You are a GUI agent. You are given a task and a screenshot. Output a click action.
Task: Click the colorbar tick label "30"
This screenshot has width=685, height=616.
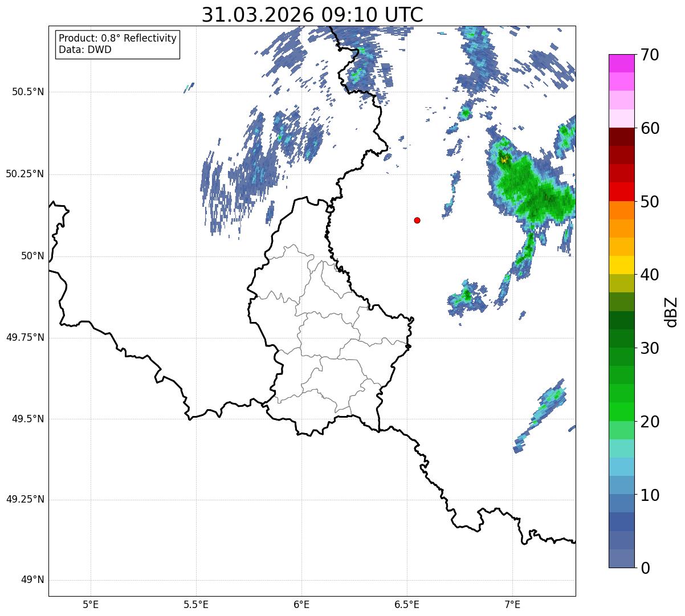pos(650,348)
